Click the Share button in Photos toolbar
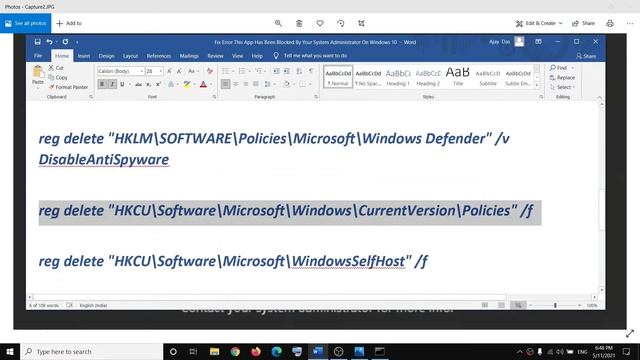This screenshot has height=360, width=640. [x=583, y=23]
